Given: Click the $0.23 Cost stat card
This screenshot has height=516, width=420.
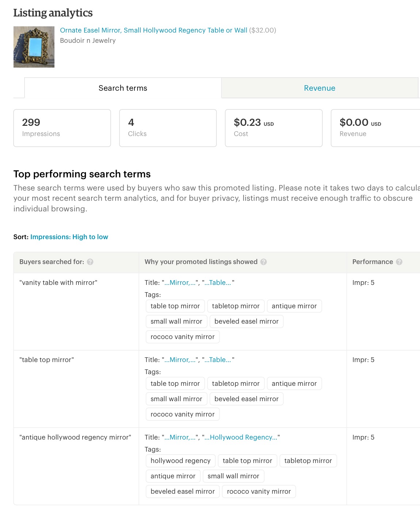Looking at the screenshot, I should coord(274,128).
